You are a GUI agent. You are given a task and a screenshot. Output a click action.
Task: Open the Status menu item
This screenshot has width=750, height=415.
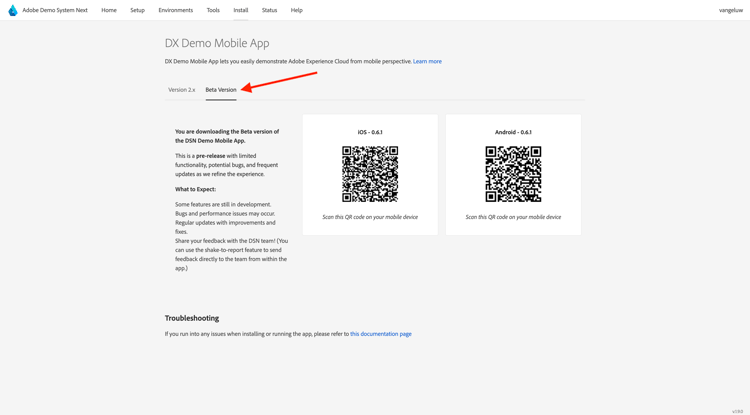pos(269,10)
